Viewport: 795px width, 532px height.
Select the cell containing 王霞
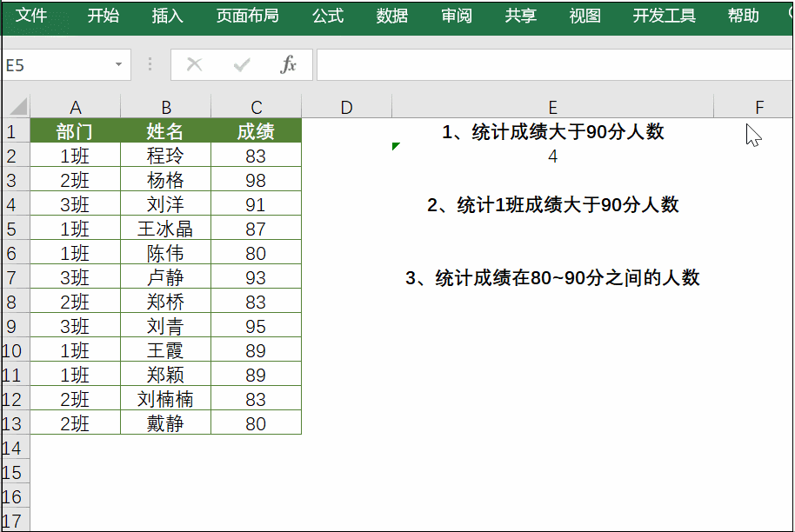coord(166,350)
